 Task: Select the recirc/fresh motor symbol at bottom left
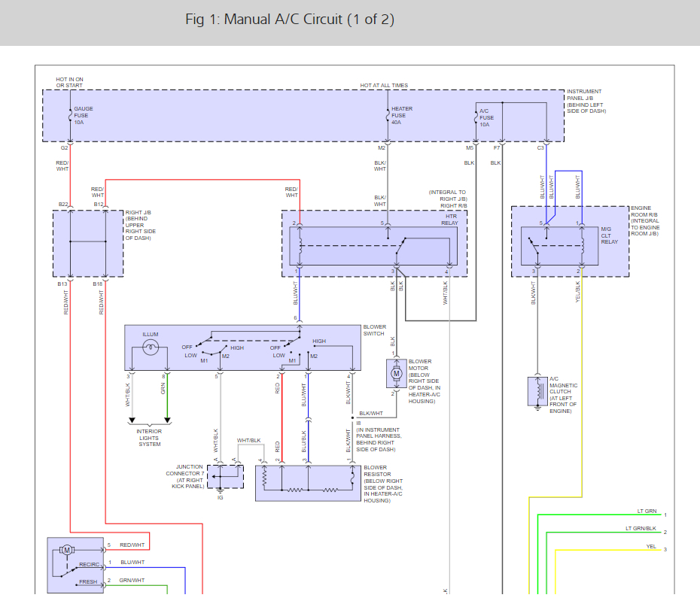pos(67,550)
